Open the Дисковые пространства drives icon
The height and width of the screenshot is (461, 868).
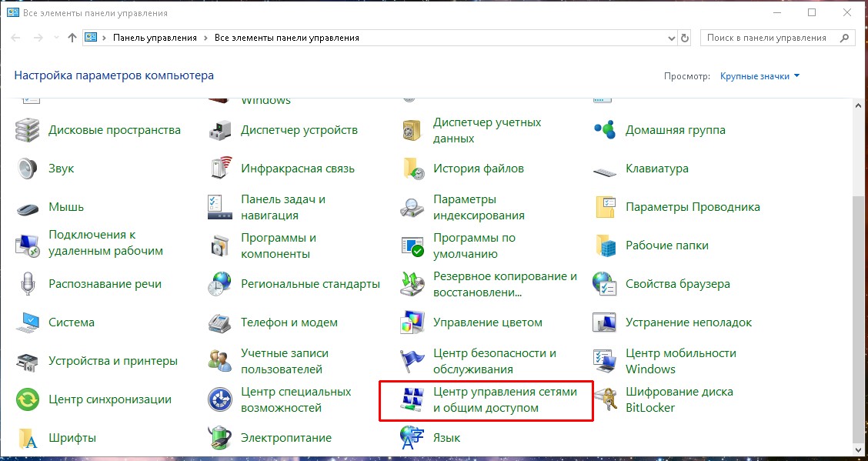pos(27,130)
